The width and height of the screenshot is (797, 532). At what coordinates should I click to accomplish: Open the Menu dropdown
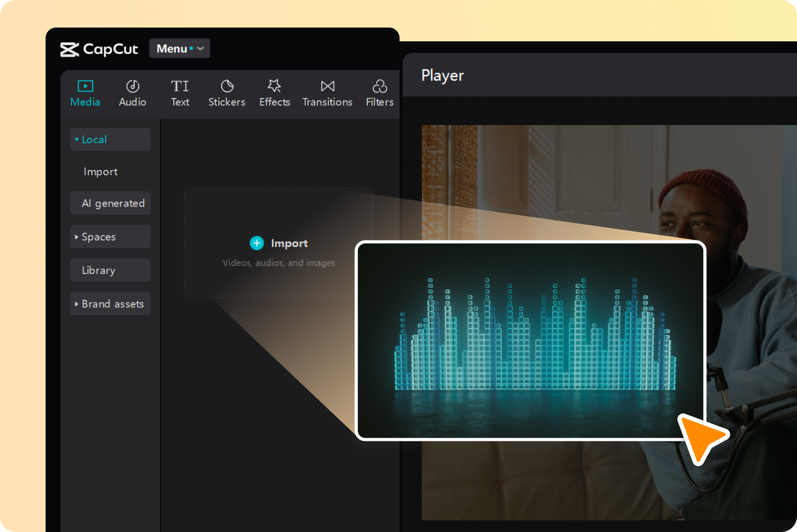pos(180,48)
